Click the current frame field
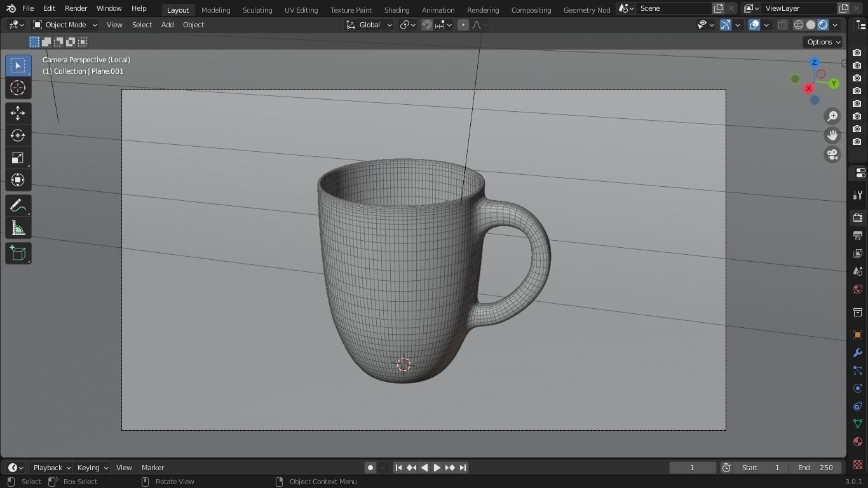 (692, 468)
